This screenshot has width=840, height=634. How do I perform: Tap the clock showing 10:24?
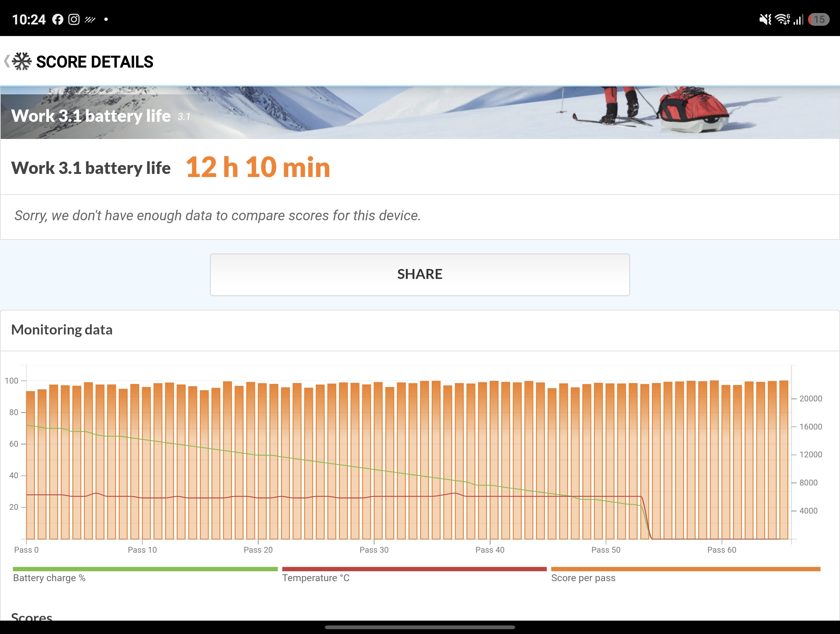click(29, 19)
